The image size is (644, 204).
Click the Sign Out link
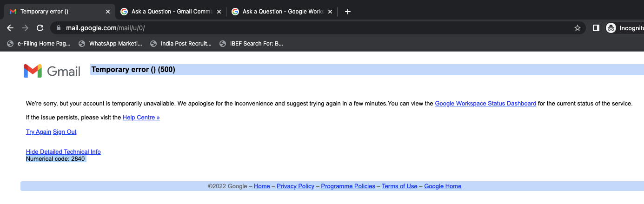65,132
